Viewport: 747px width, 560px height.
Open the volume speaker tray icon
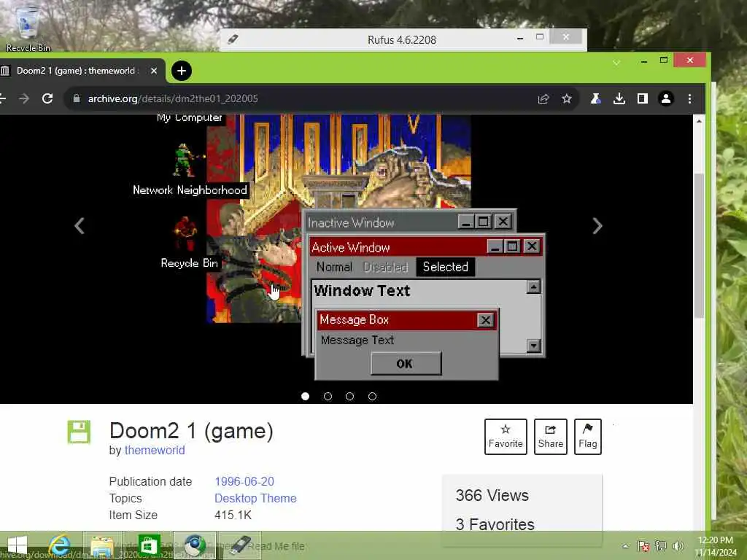(x=678, y=545)
